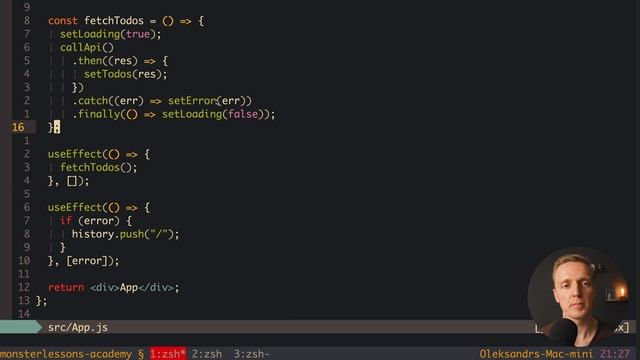
Task: Click the Oleksandrs-Mac-mini hostname
Action: (x=536, y=354)
